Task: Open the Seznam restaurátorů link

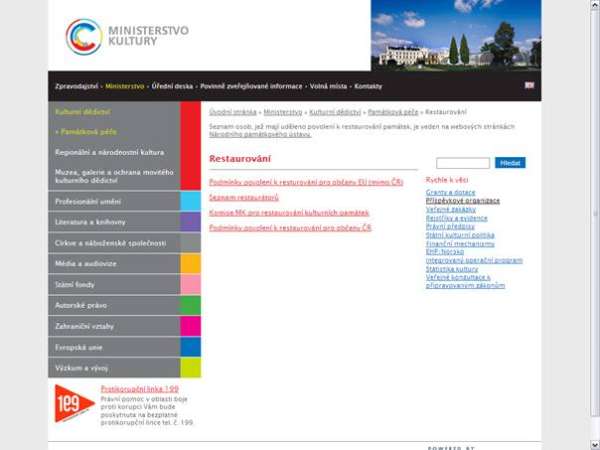Action: [x=244, y=197]
